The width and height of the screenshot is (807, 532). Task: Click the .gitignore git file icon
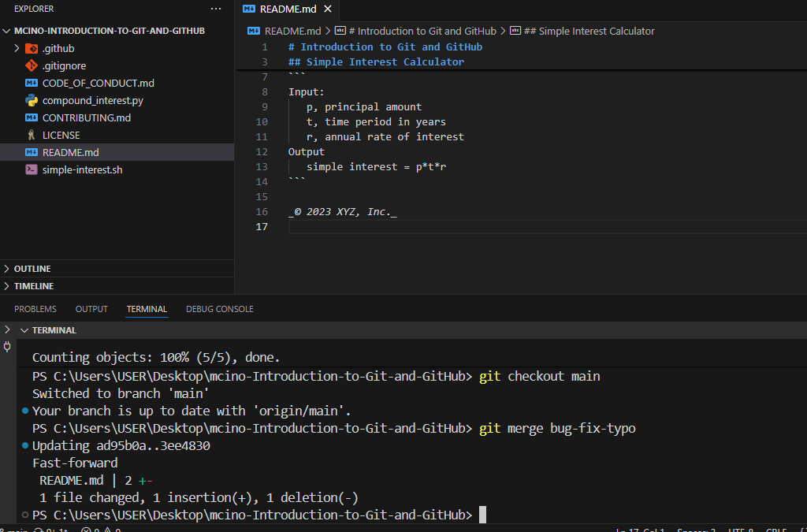[x=32, y=66]
